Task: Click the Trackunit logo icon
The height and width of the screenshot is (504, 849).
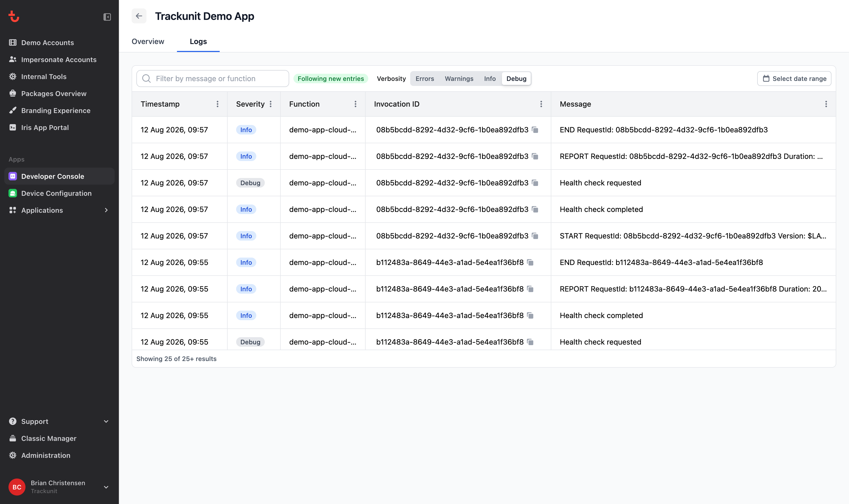Action: pyautogui.click(x=14, y=16)
